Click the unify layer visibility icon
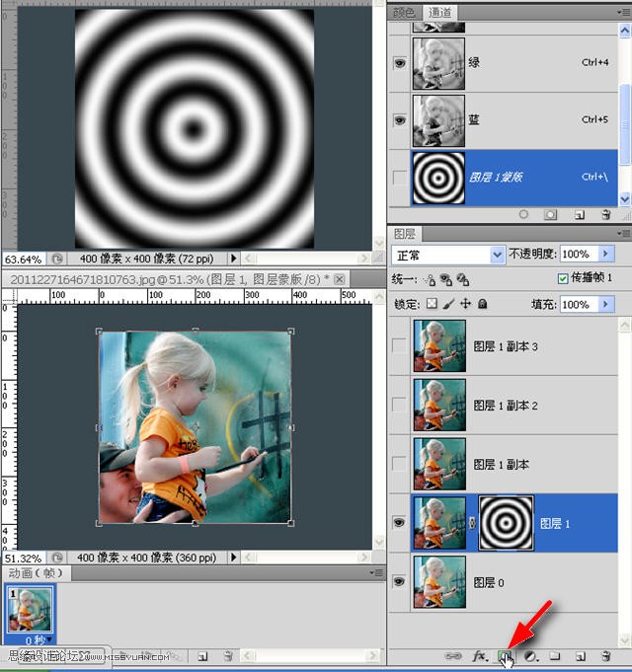Image resolution: width=632 pixels, height=672 pixels. (446, 280)
